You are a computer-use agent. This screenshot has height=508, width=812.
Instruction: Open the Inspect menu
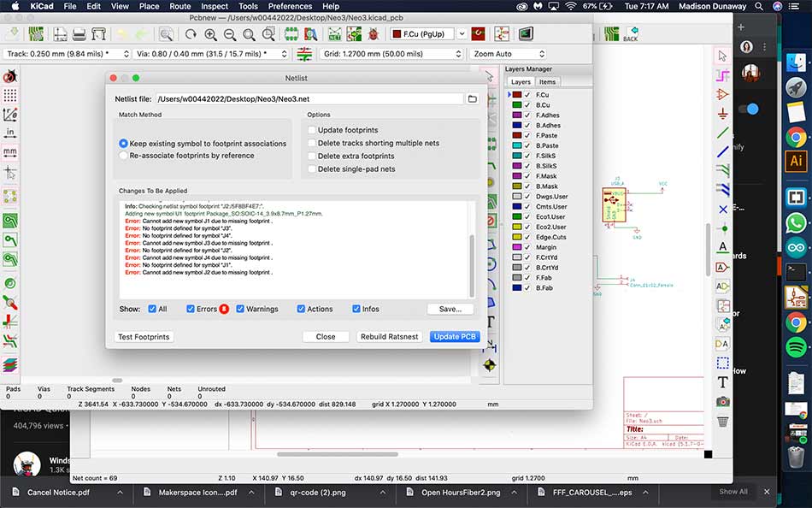point(215,6)
